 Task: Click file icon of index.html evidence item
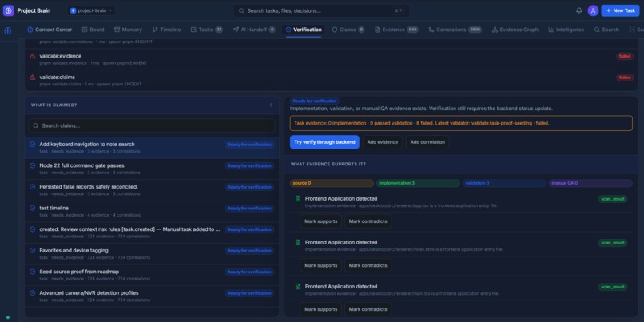click(298, 242)
